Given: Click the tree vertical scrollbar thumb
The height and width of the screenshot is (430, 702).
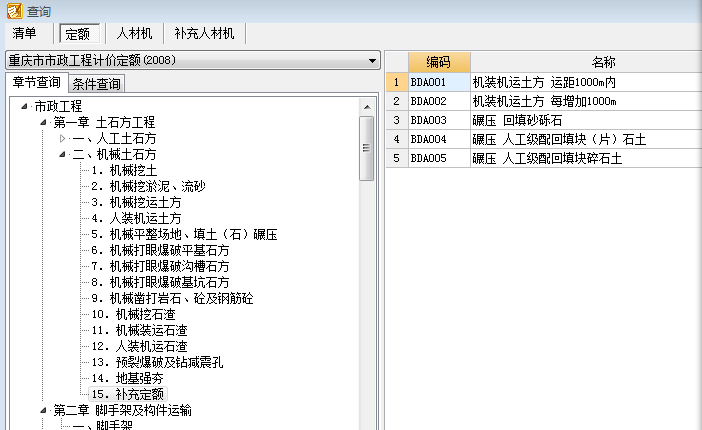Looking at the screenshot, I should 367,148.
